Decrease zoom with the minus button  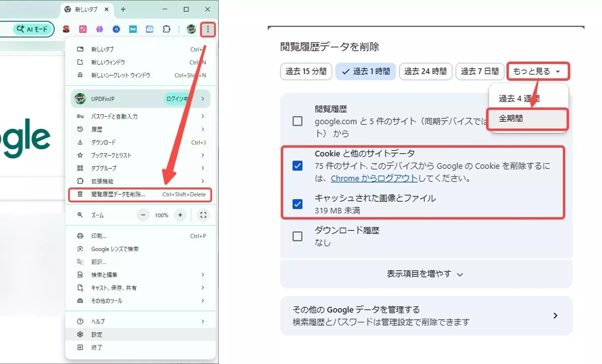point(143,215)
